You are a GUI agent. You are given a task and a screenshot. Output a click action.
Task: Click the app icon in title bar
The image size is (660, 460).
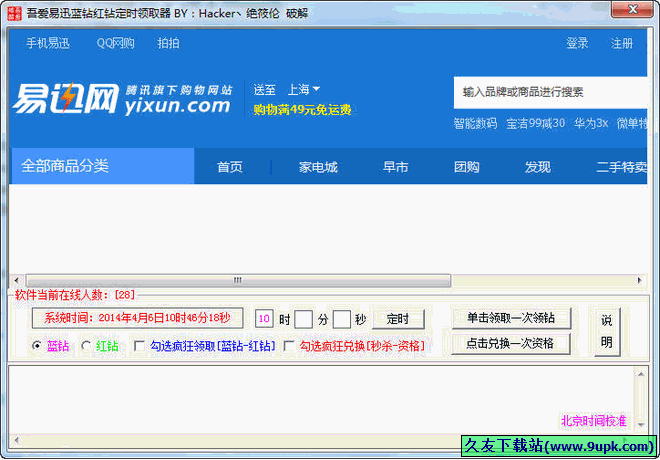14,13
